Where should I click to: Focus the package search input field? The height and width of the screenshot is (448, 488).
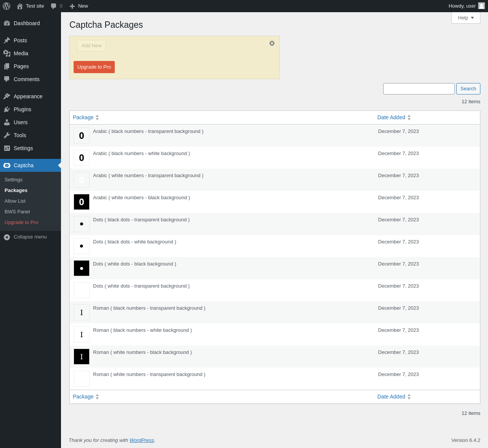click(x=419, y=89)
